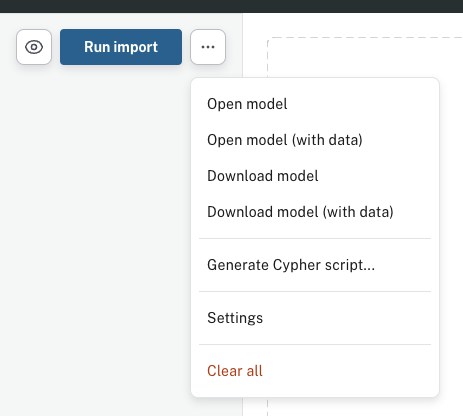Toggle the eye preview icon button
The image size is (463, 416).
(x=34, y=47)
